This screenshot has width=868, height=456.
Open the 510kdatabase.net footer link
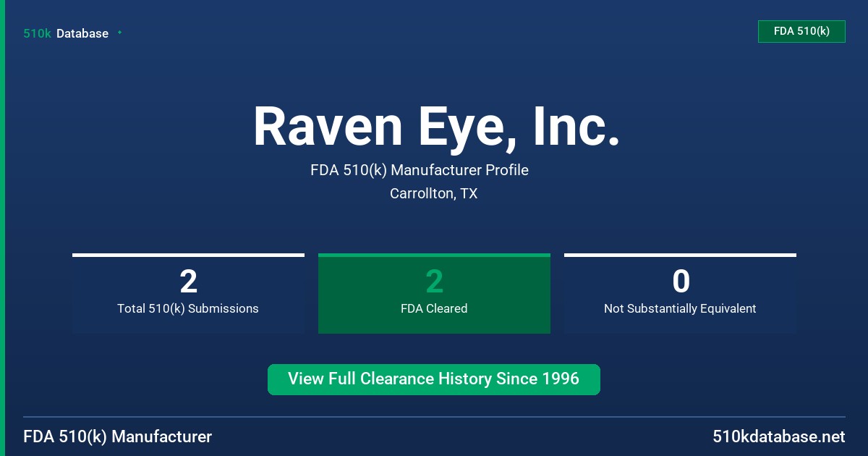coord(779,436)
